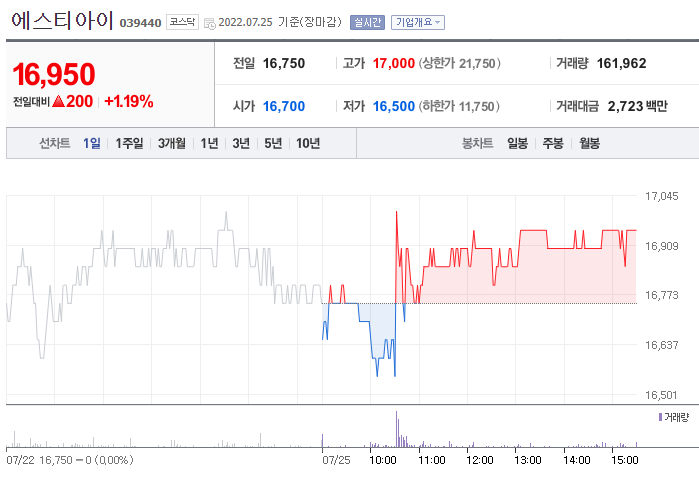Click the 에스티아이 stock name
Viewport: 699px width, 478px height.
point(62,21)
